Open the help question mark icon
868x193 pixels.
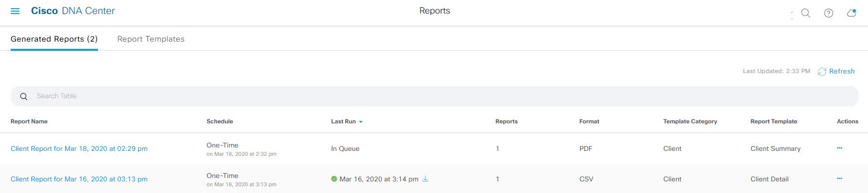tap(829, 13)
